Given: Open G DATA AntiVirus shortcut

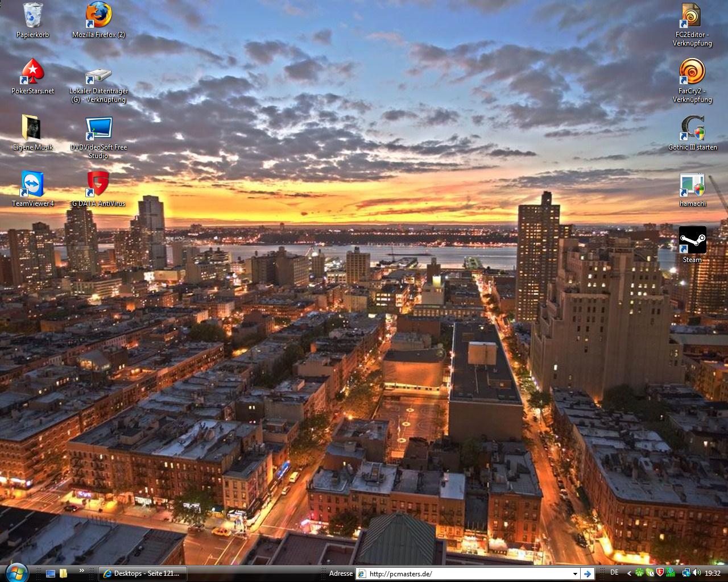Looking at the screenshot, I should [x=98, y=184].
